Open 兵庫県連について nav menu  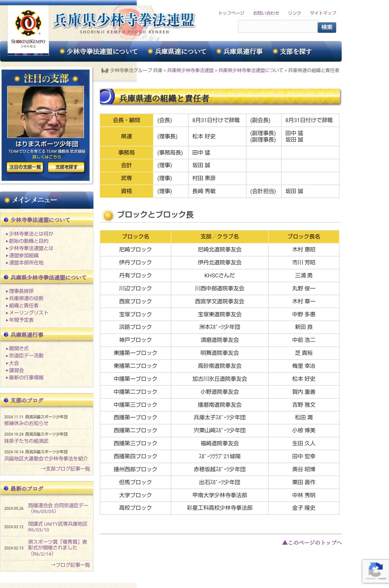(177, 52)
